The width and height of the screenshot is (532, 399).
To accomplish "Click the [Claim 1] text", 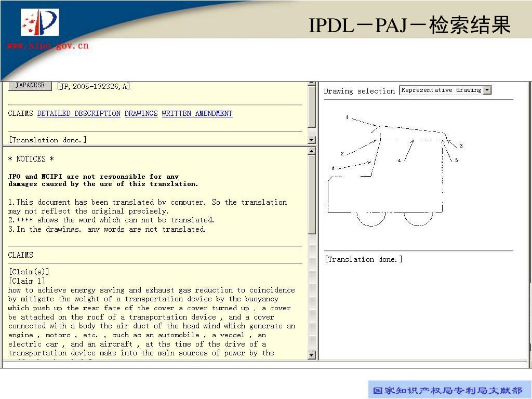I will coord(27,281).
